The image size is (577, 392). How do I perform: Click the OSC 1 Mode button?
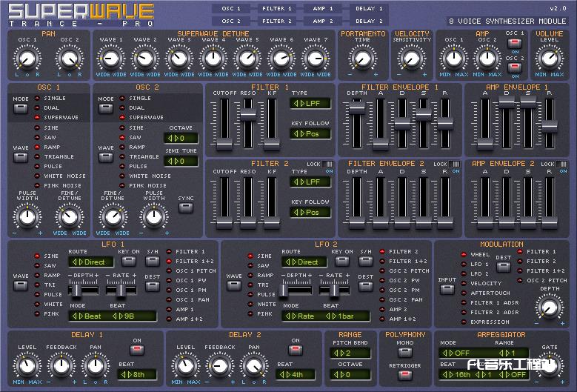[20, 109]
